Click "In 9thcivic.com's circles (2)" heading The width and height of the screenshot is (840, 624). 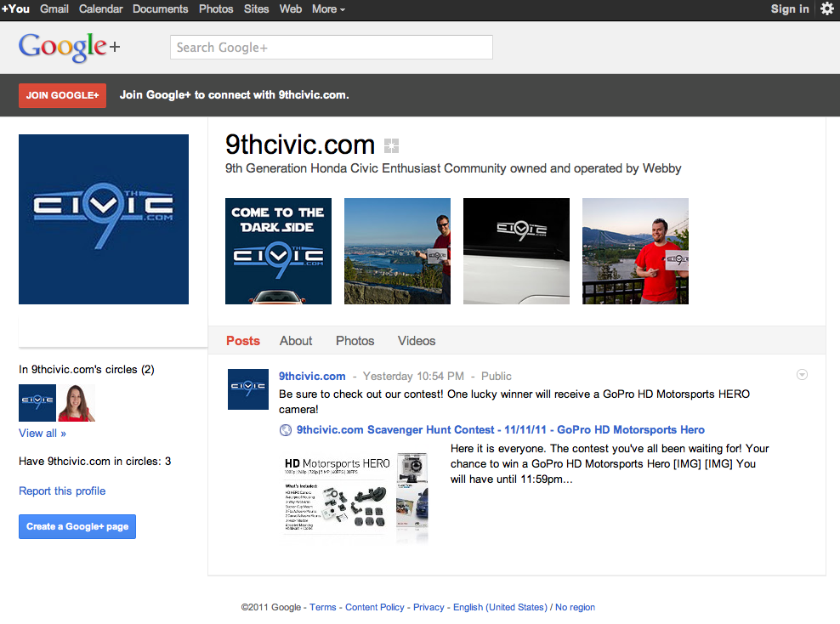pyautogui.click(x=86, y=370)
